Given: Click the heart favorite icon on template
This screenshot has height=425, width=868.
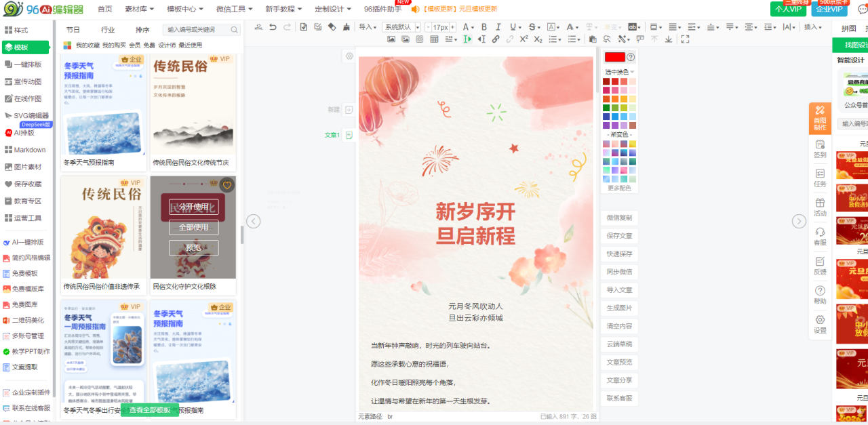Looking at the screenshot, I should [227, 185].
